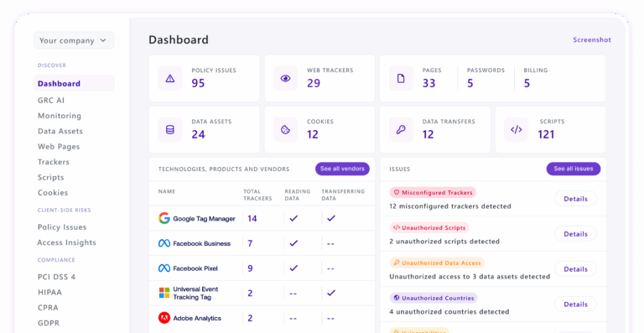This screenshot has width=644, height=333.
Task: Click Google Tag Manager reading data checkmark
Action: click(293, 218)
